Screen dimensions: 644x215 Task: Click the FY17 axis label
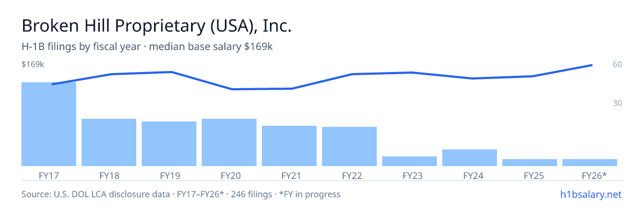(x=49, y=175)
